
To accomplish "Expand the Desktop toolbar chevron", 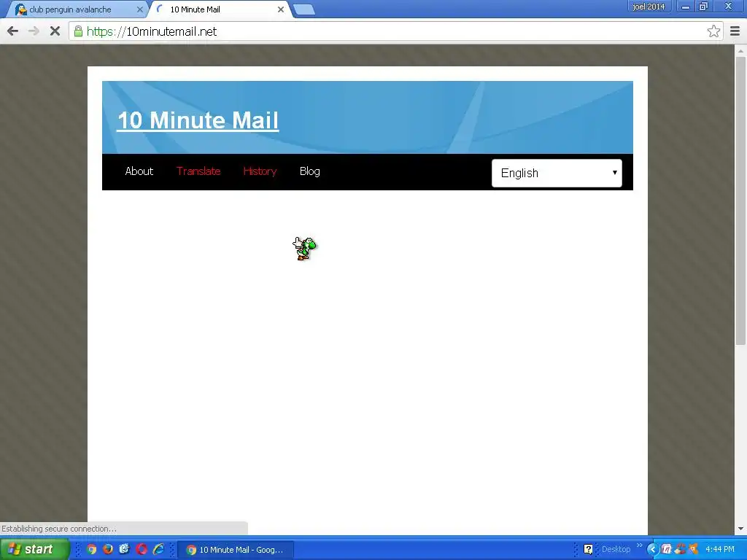I will click(x=639, y=545).
